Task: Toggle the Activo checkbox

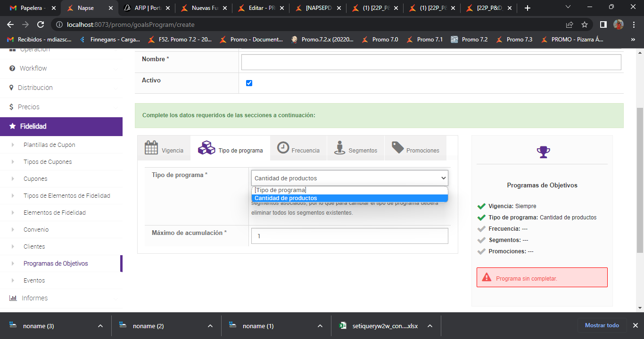Action: point(249,83)
